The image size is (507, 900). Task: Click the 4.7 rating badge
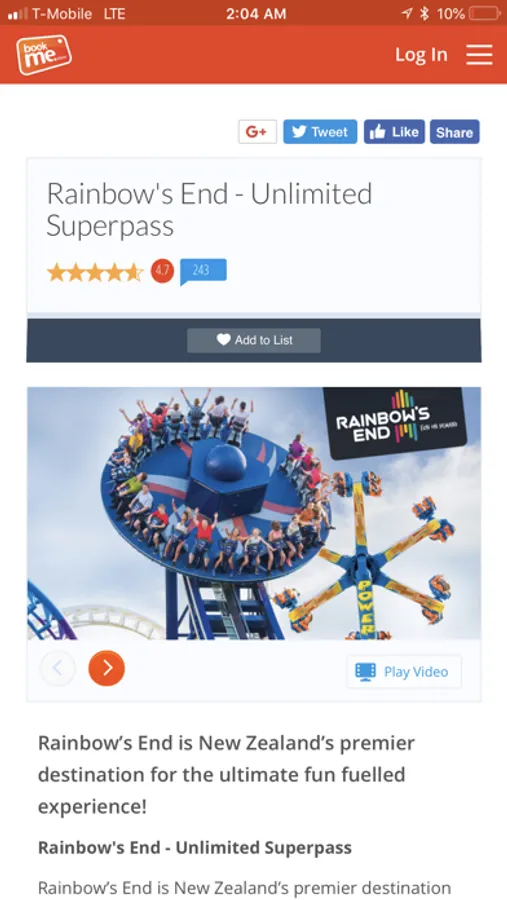[x=162, y=271]
